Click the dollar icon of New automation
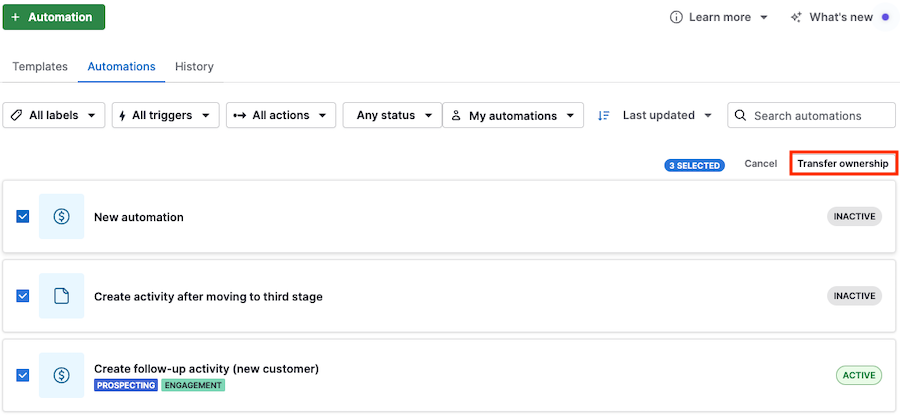The height and width of the screenshot is (415, 900). [61, 216]
